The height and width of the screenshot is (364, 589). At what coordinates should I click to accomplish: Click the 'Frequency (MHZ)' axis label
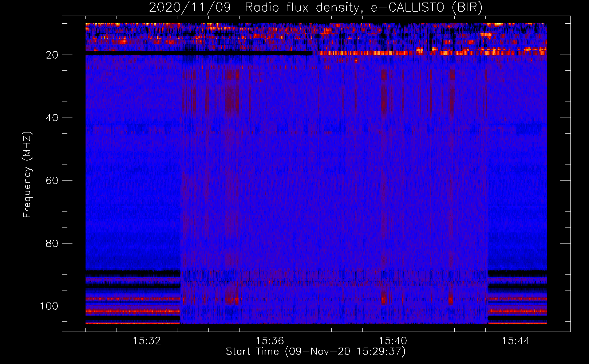[x=27, y=175]
